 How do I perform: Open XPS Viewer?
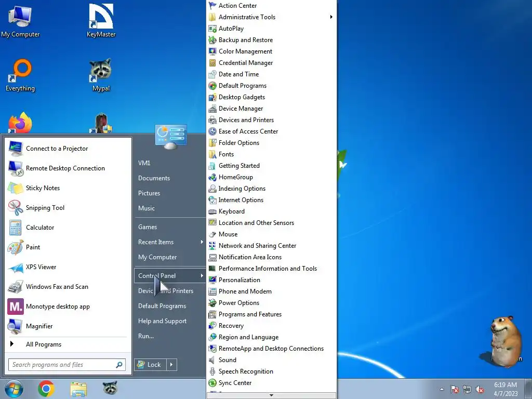coord(68,267)
